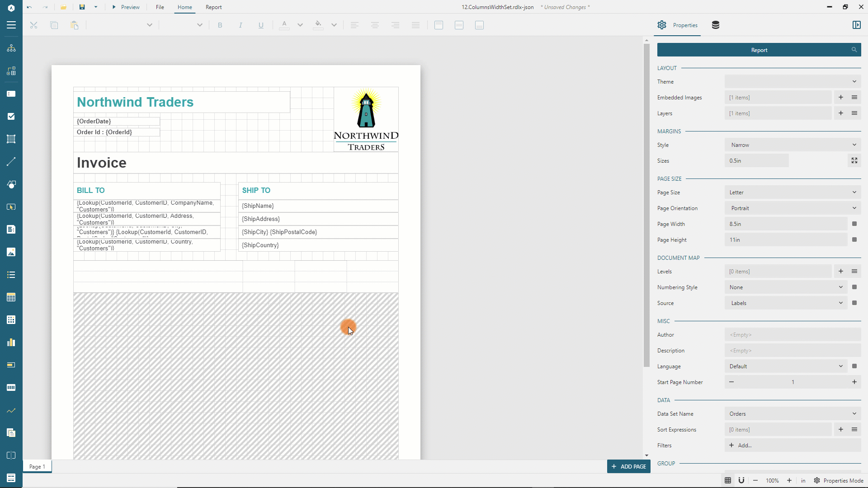Open the Margins Style dropdown
Viewport: 868px width, 488px height.
pyautogui.click(x=793, y=145)
